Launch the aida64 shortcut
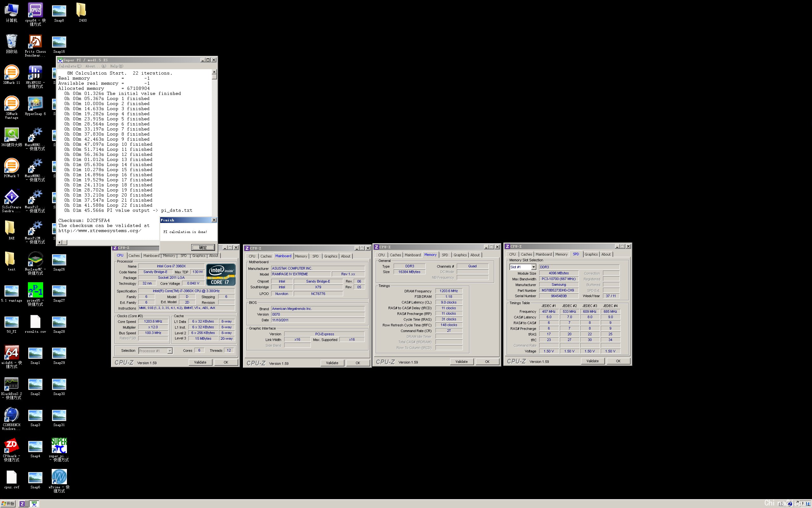The image size is (812, 508). pyautogui.click(x=11, y=357)
